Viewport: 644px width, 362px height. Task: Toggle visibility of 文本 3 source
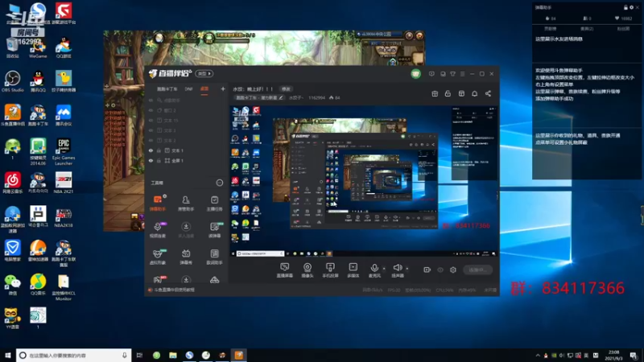151,130
